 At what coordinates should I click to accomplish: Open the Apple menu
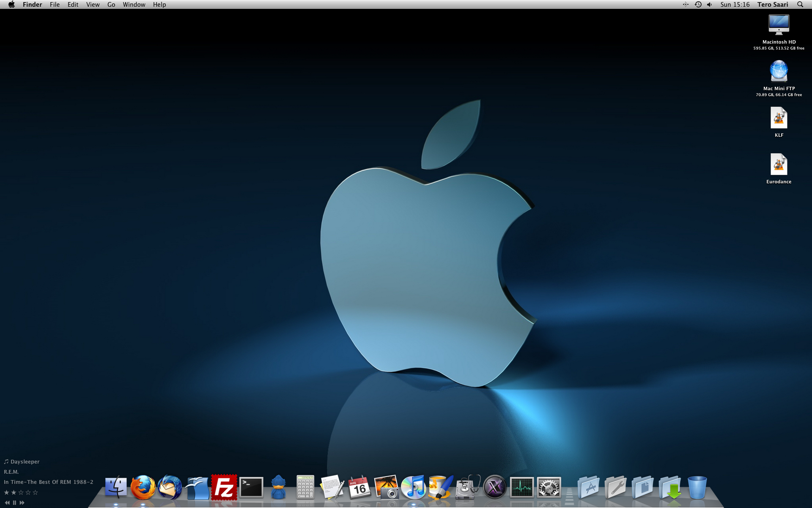(11, 4)
